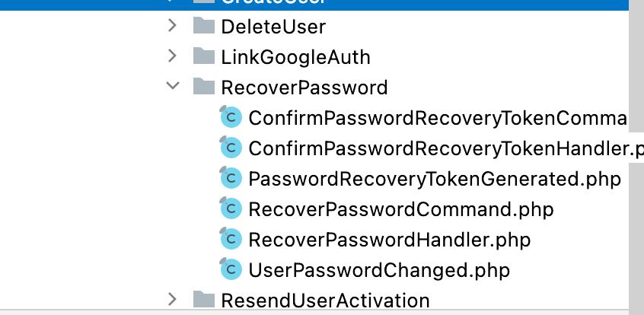
Task: Select the PasswordRecoveryTokenGenerated.php file
Action: [x=435, y=179]
